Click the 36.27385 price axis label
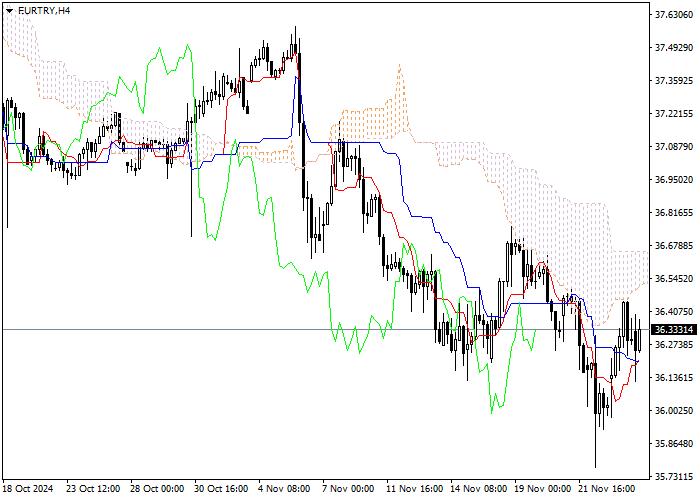 [674, 345]
